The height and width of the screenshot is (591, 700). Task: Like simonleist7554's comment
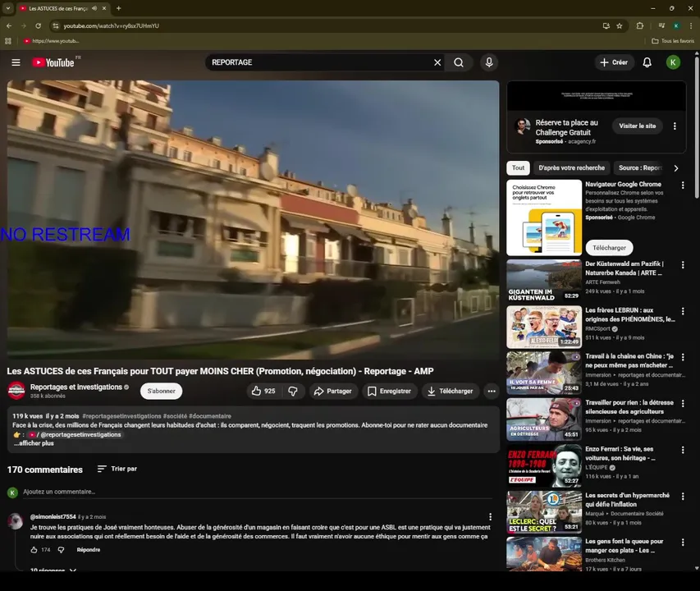tap(34, 550)
